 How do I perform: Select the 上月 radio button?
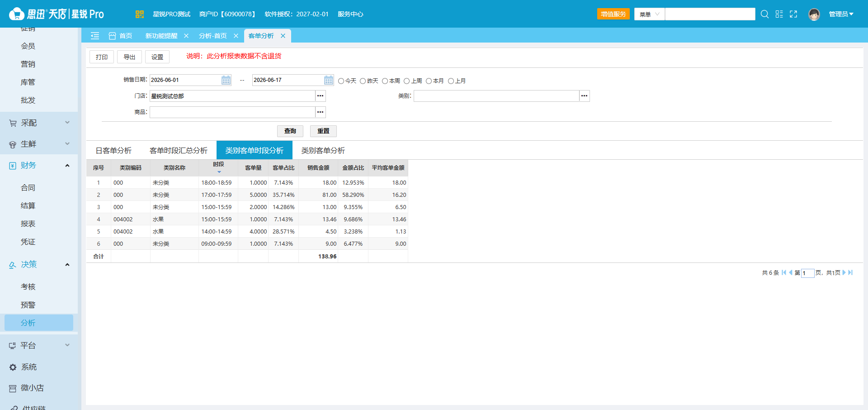coord(451,81)
